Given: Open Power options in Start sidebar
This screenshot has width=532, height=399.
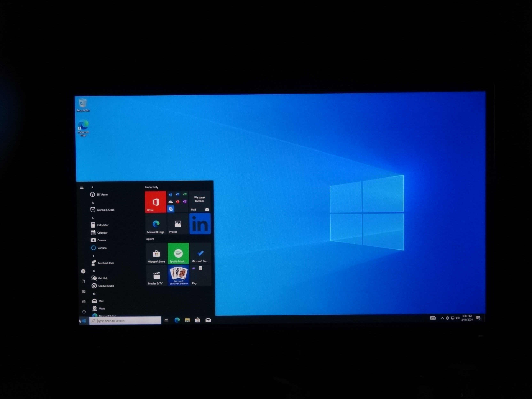Looking at the screenshot, I should pyautogui.click(x=84, y=312).
